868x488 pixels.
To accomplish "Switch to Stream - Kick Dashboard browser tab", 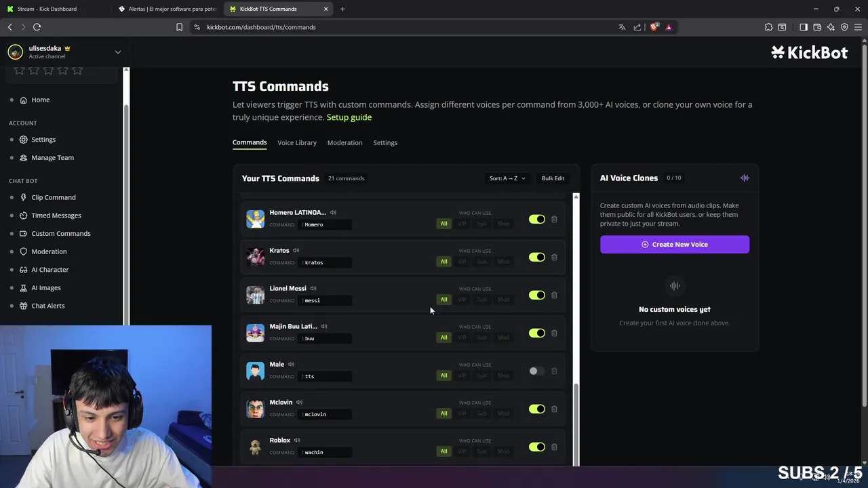I will 54,9.
